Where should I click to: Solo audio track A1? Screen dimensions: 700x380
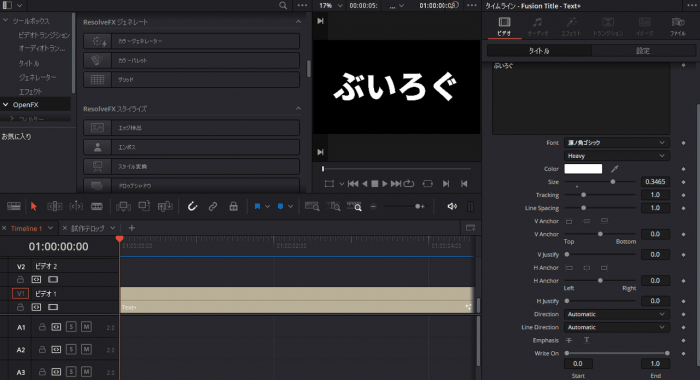pos(71,327)
